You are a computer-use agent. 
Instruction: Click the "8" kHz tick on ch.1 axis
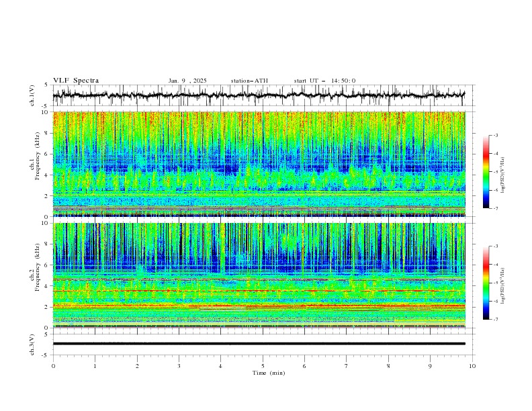click(x=47, y=133)
